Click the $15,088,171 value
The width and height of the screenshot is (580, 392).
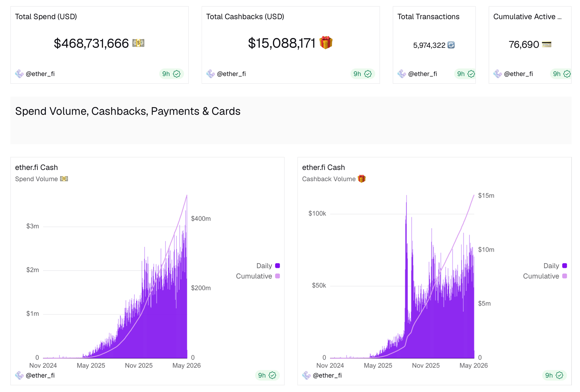click(x=282, y=43)
